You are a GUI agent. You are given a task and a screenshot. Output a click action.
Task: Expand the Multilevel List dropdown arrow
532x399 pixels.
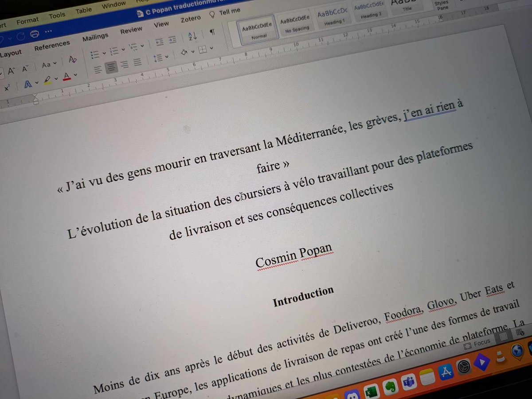click(142, 46)
